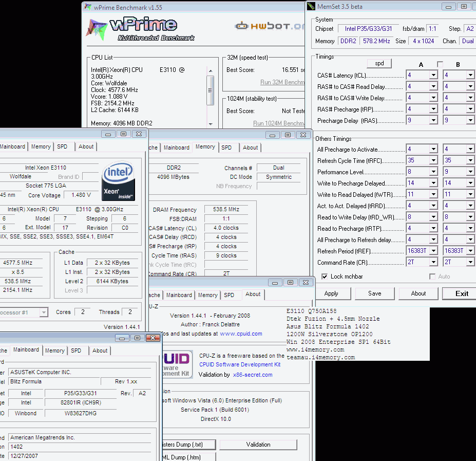
Task: Click the MemSet Chipset Intel P35/G33/G31 field
Action: click(x=368, y=29)
